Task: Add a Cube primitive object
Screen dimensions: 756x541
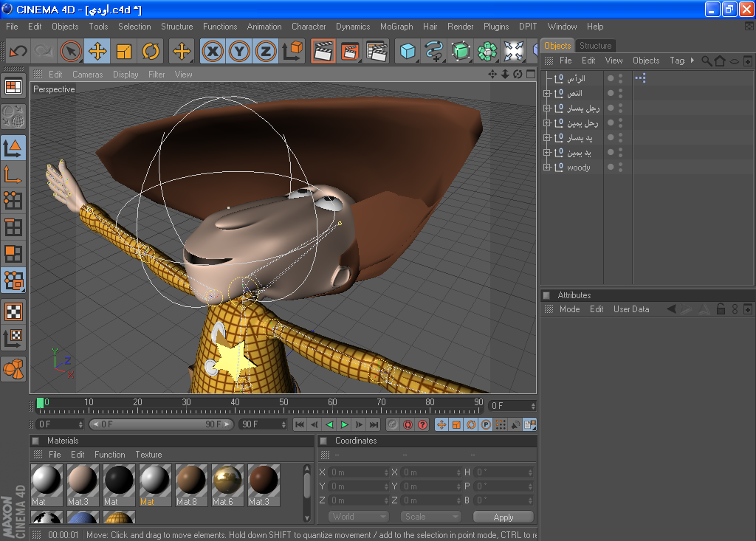Action: pos(408,51)
